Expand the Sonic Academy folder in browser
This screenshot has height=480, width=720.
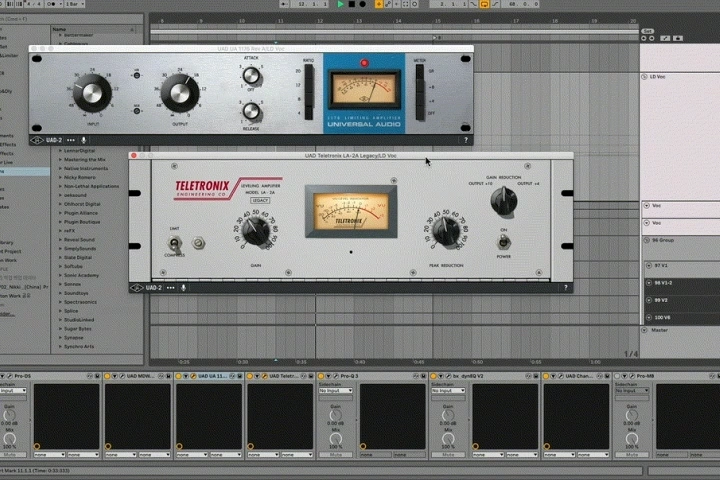tap(60, 275)
